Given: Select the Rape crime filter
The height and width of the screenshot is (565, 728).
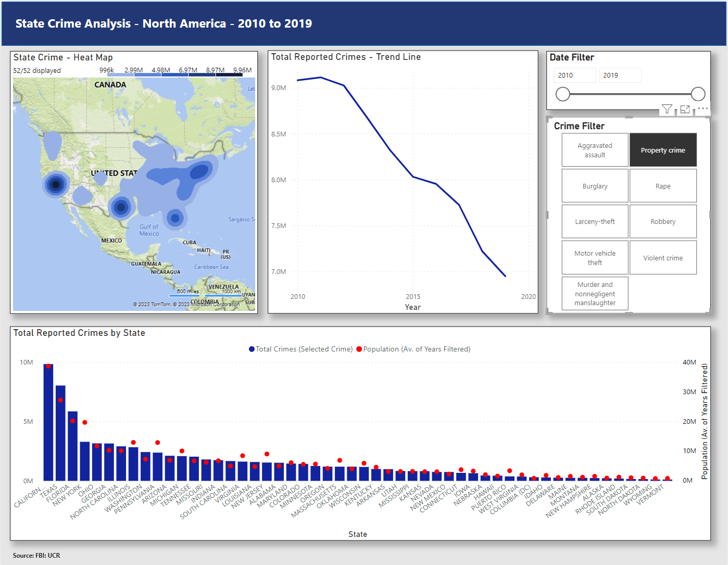Looking at the screenshot, I should [x=663, y=185].
